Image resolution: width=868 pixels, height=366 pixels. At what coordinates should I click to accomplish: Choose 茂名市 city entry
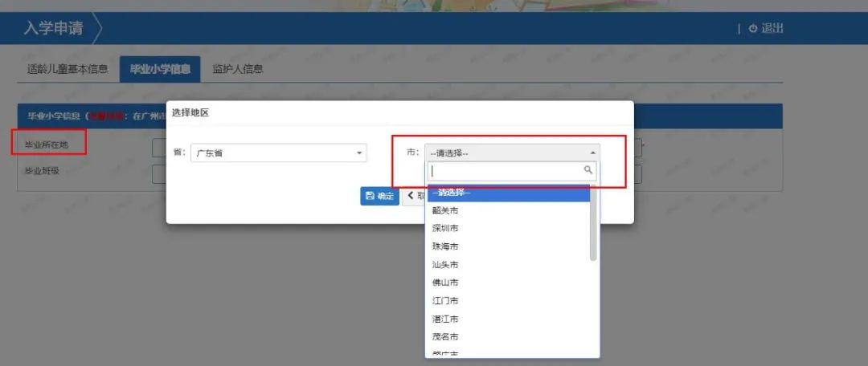(445, 337)
